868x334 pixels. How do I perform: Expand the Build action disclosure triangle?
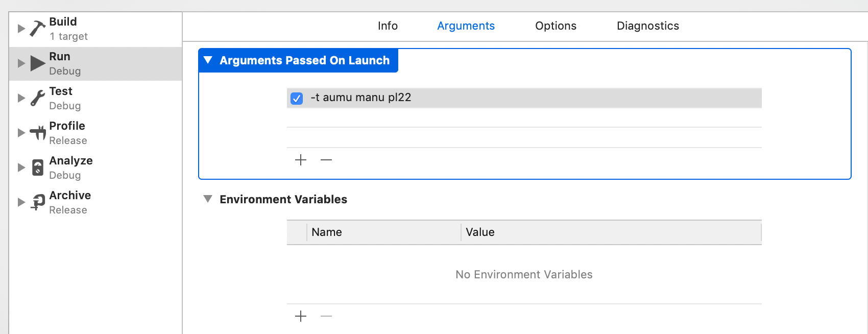point(21,29)
